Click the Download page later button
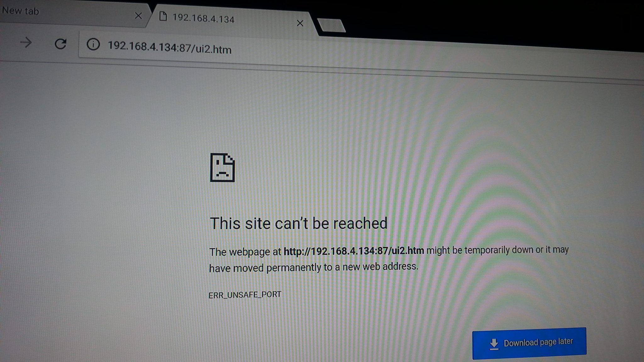The height and width of the screenshot is (362, 644). coord(529,343)
